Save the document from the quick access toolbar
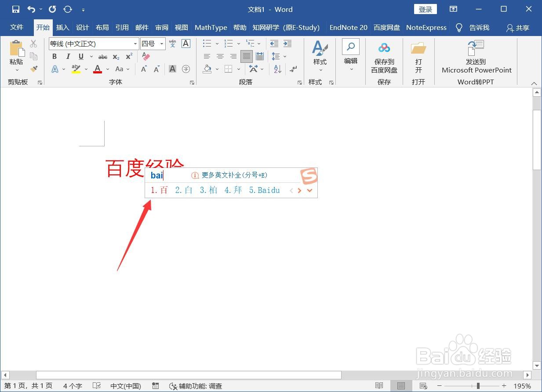Image resolution: width=542 pixels, height=392 pixels. pos(16,9)
